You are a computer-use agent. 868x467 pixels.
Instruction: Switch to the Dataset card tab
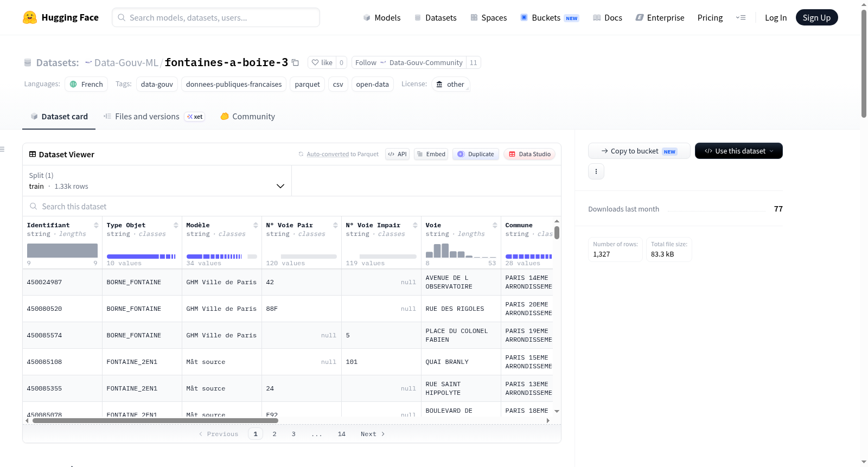click(59, 117)
